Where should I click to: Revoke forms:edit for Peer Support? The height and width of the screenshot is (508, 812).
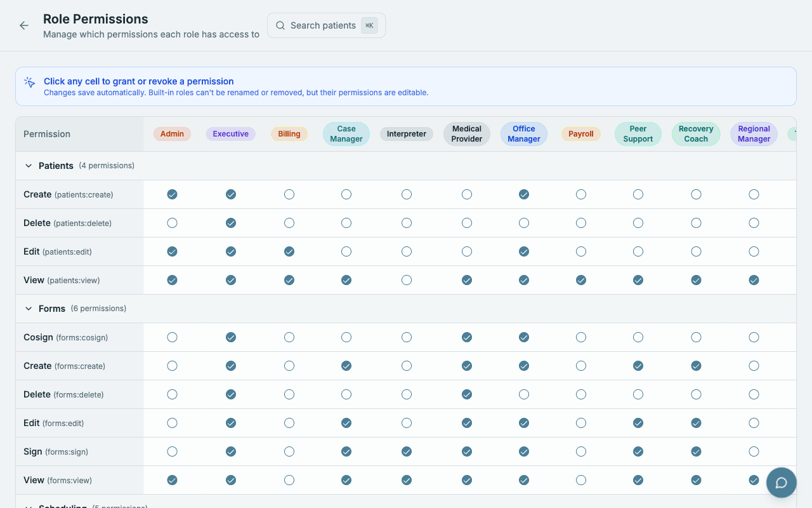638,423
